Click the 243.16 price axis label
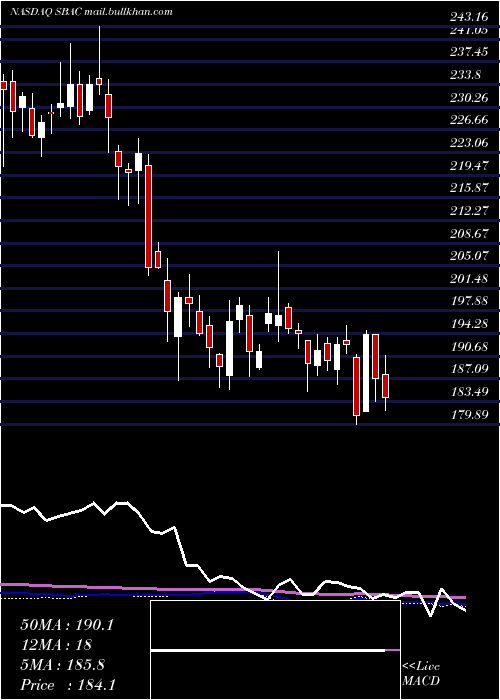The image size is (500, 700). tap(469, 17)
